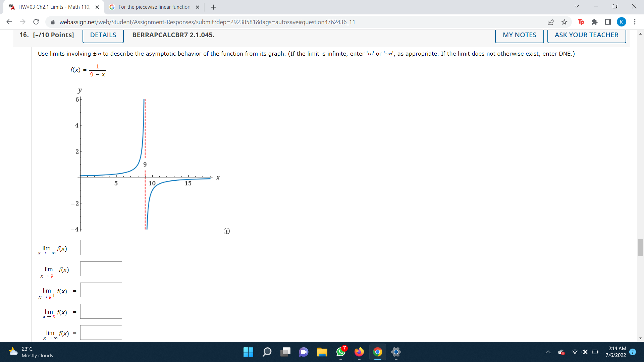This screenshot has width=644, height=362.
Task: Open the reading list sidebar icon
Action: pos(607,22)
